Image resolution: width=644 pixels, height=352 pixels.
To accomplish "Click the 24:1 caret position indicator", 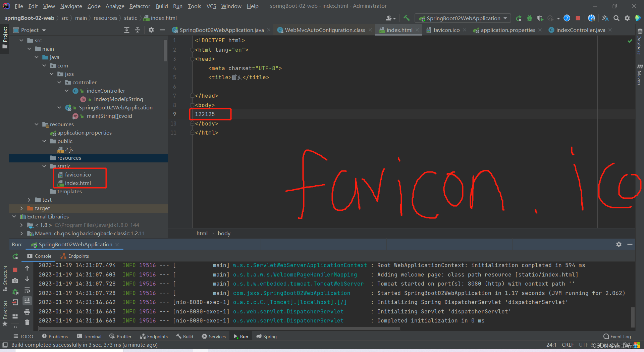I will [551, 345].
